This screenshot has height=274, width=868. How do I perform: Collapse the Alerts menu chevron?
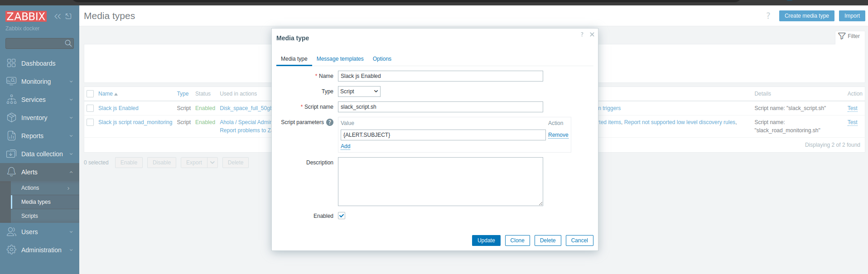tap(71, 172)
